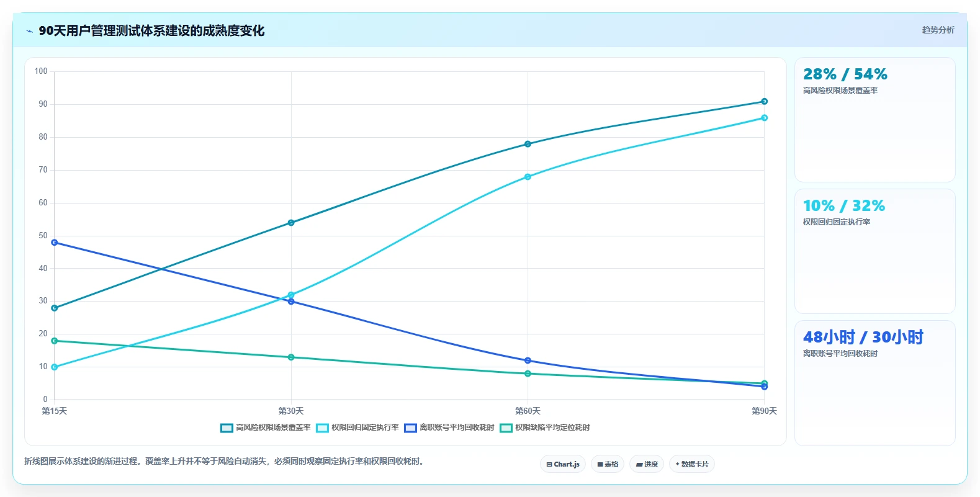Click the 48小时 / 30小时 stat value

tap(863, 337)
